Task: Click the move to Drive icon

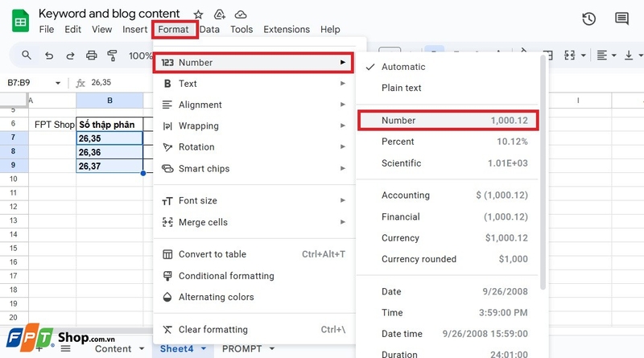Action: 220,14
